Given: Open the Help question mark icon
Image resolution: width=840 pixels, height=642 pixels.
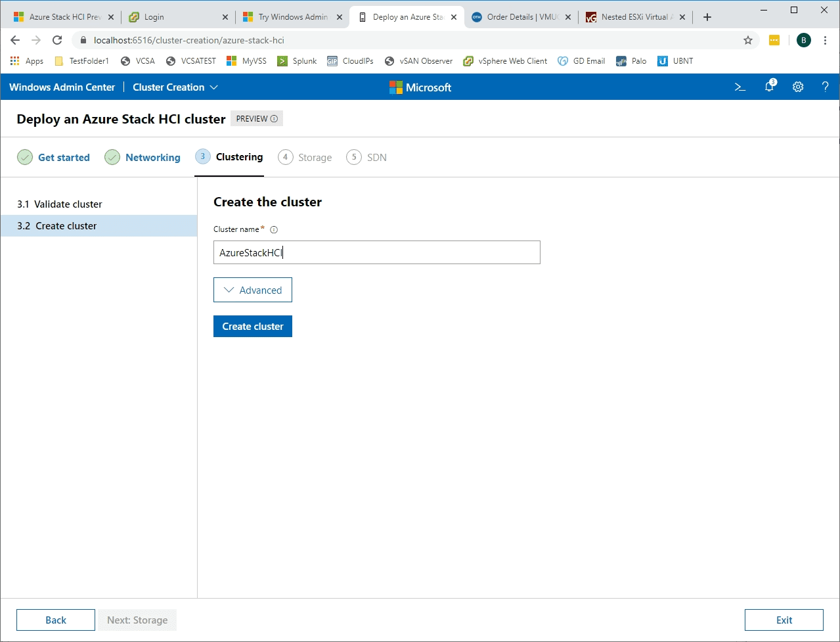Looking at the screenshot, I should tap(825, 86).
